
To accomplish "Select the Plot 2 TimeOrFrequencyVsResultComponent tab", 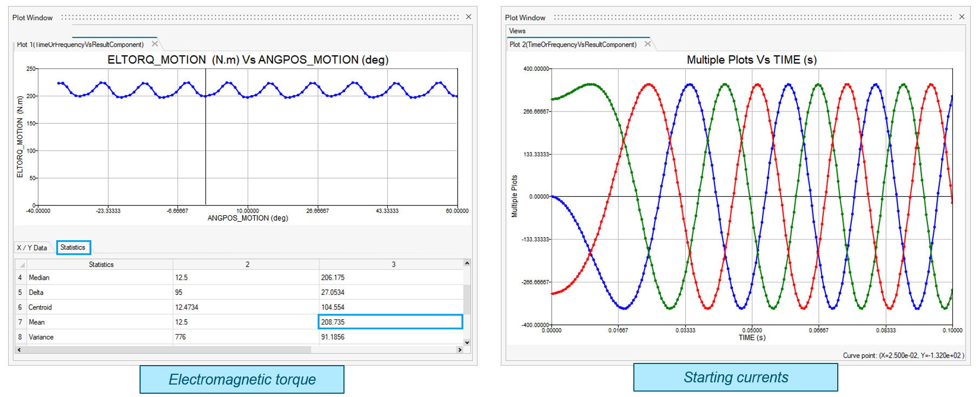I will pos(573,44).
